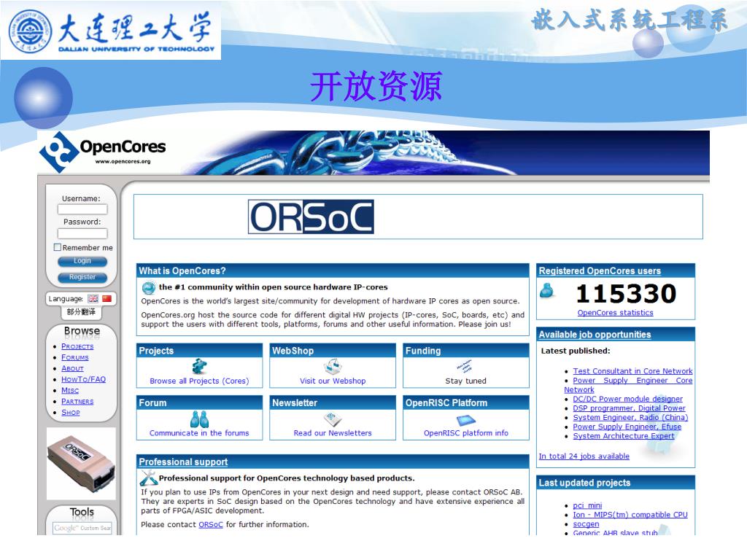The image size is (747, 560).
Task: Toggle the Remember me checkbox
Action: click(58, 247)
